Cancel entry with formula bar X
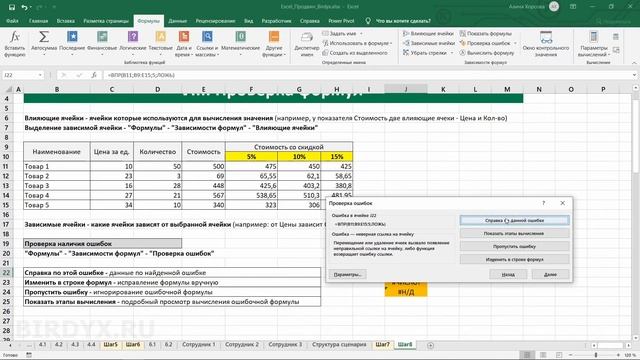640x360 pixels. click(x=63, y=75)
